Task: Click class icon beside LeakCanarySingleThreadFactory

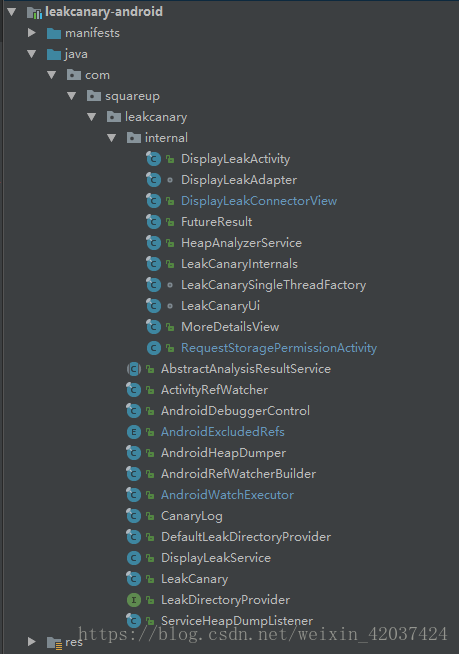Action: 154,285
